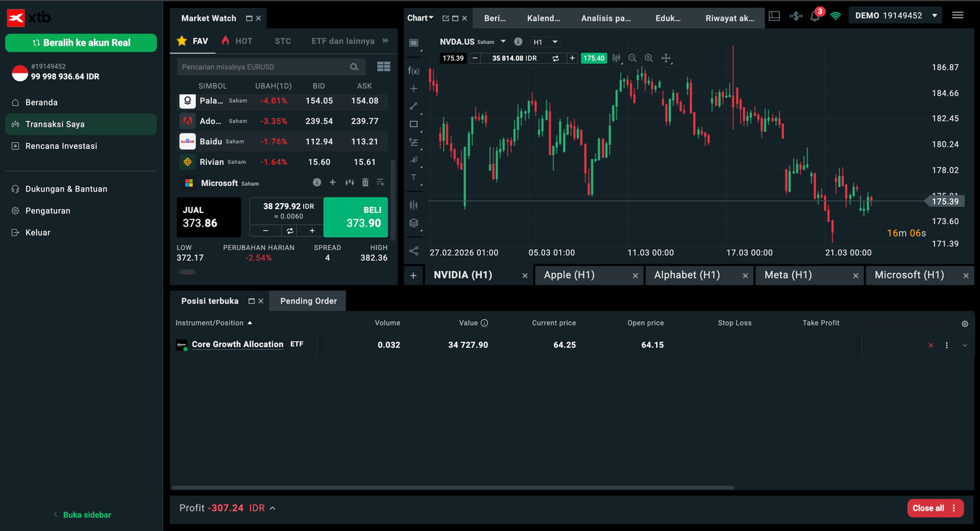
Task: Open the deposit funds dollar icon
Action: pyautogui.click(x=796, y=16)
